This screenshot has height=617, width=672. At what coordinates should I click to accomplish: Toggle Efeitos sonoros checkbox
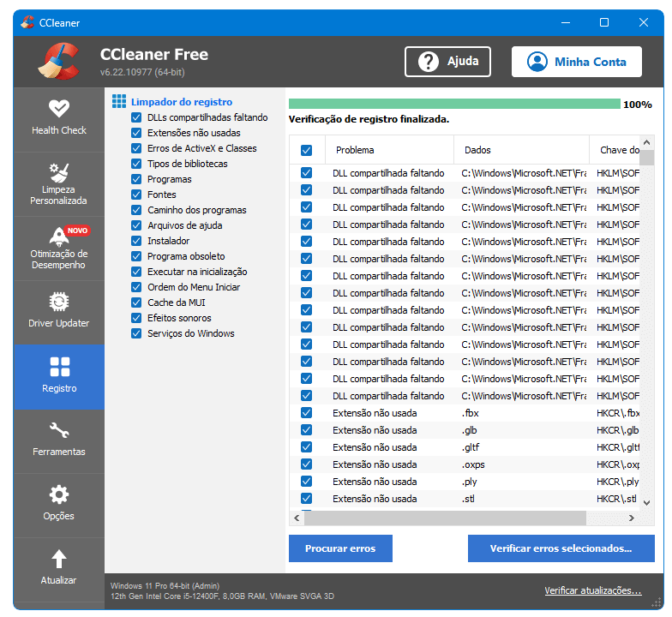point(136,318)
